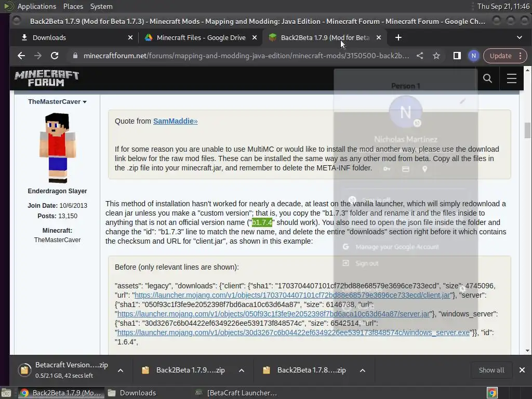
Task: Switch to Minecraft Files - Google Drive tab
Action: pyautogui.click(x=201, y=37)
